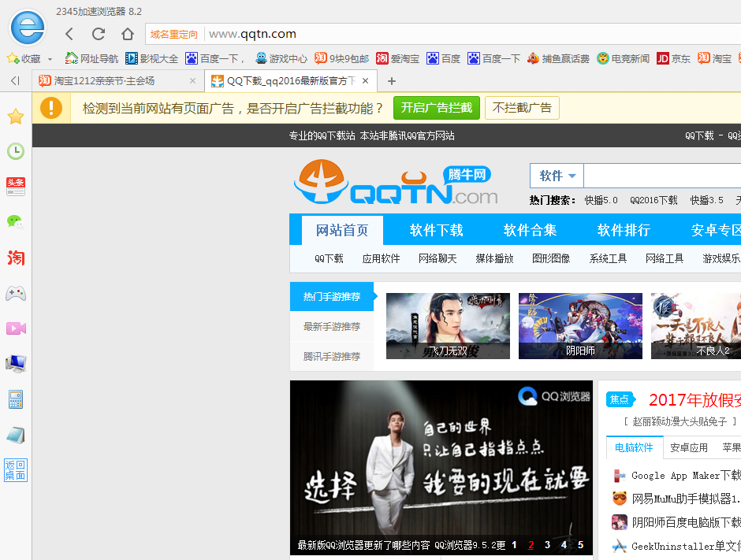Open the QQ下载 subcategory link

329,259
